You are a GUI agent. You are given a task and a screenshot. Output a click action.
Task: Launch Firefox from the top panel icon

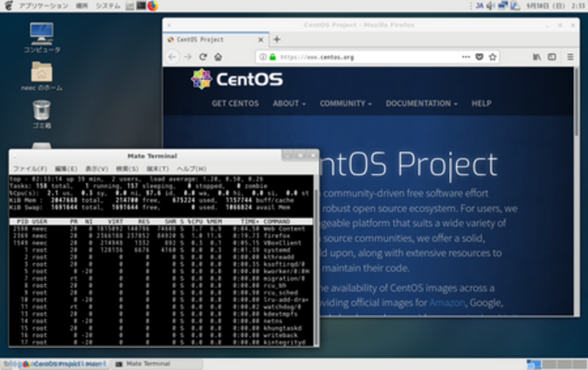coord(152,6)
